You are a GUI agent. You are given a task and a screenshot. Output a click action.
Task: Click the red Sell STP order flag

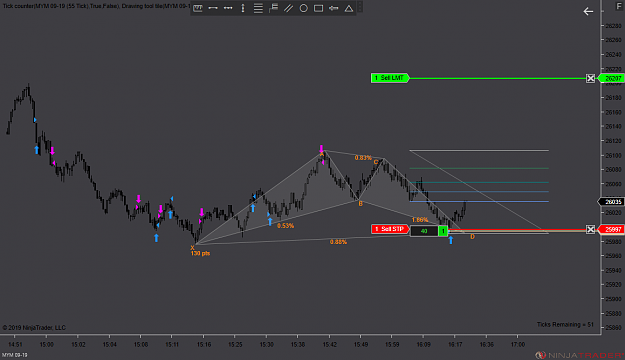(x=390, y=229)
